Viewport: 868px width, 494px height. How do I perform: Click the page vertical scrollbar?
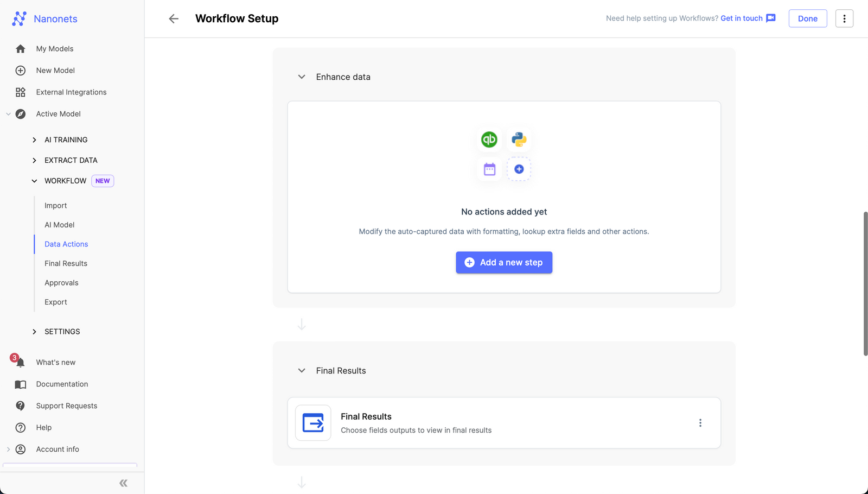pyautogui.click(x=865, y=283)
